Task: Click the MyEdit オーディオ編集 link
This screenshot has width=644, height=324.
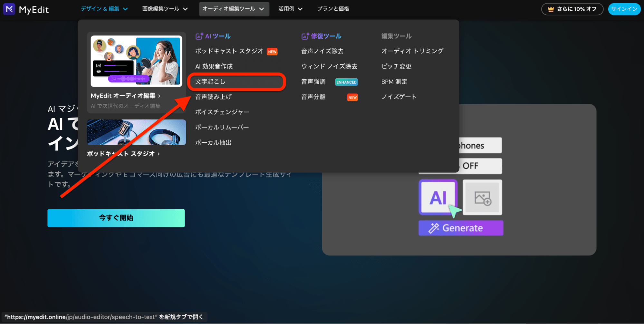Action: (x=125, y=96)
